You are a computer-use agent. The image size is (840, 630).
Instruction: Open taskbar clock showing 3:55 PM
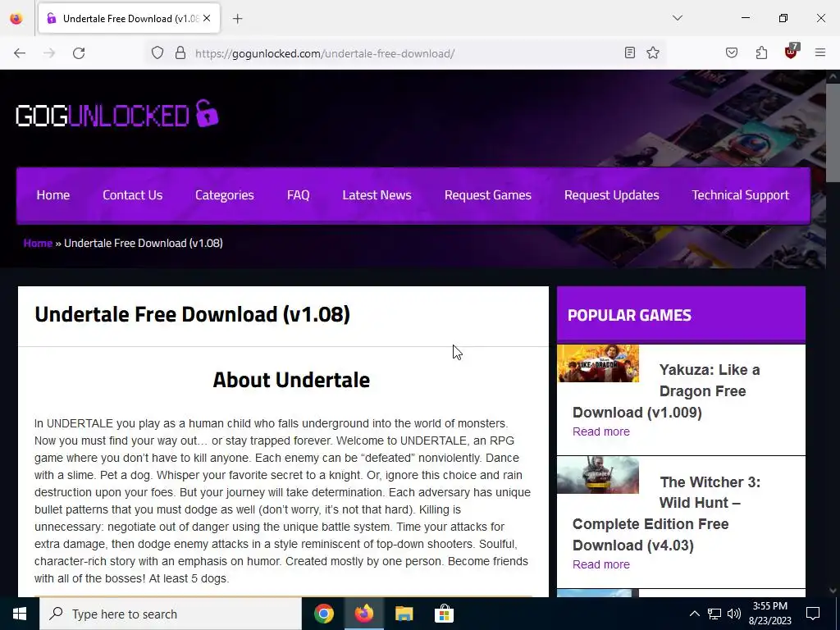point(769,614)
